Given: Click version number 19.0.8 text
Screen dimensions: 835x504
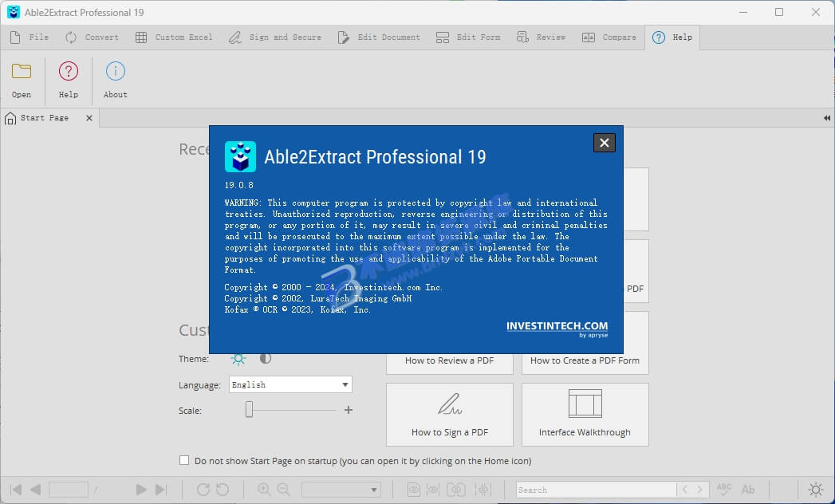Looking at the screenshot, I should click(x=238, y=185).
